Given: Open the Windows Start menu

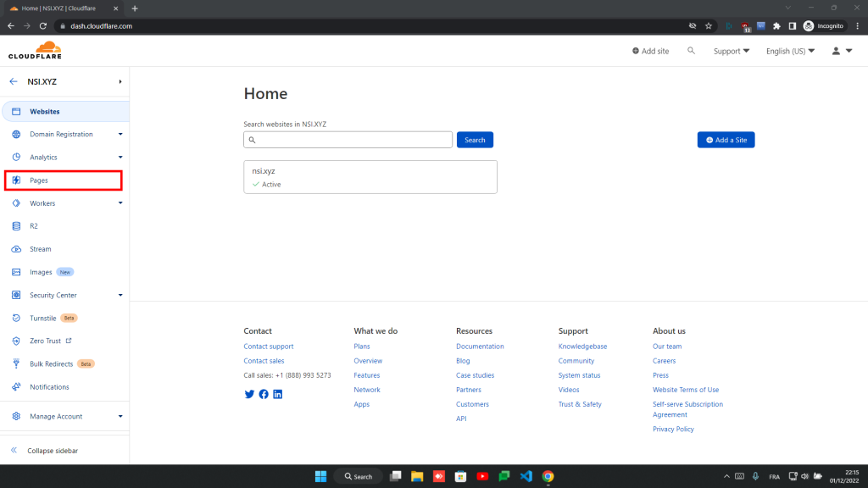Looking at the screenshot, I should 320,476.
